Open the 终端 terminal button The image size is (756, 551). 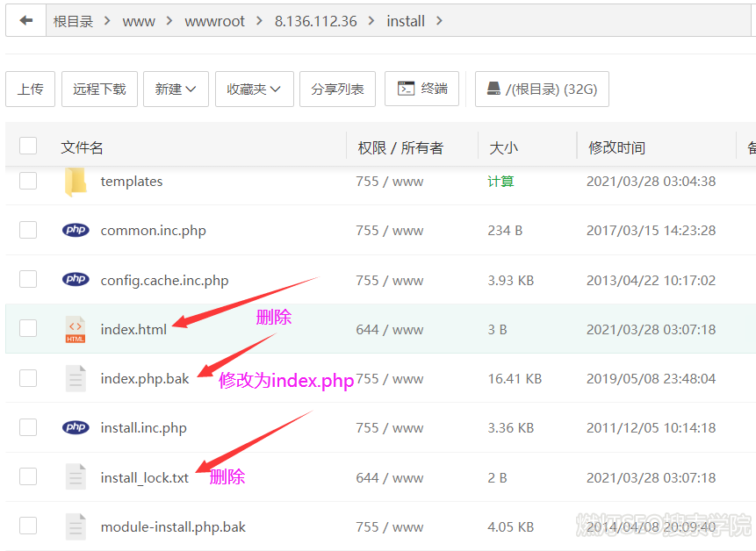tap(421, 89)
